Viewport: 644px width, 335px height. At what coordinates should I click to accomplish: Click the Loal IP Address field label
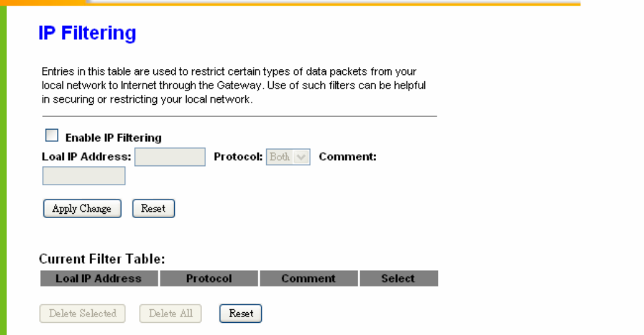click(x=86, y=157)
